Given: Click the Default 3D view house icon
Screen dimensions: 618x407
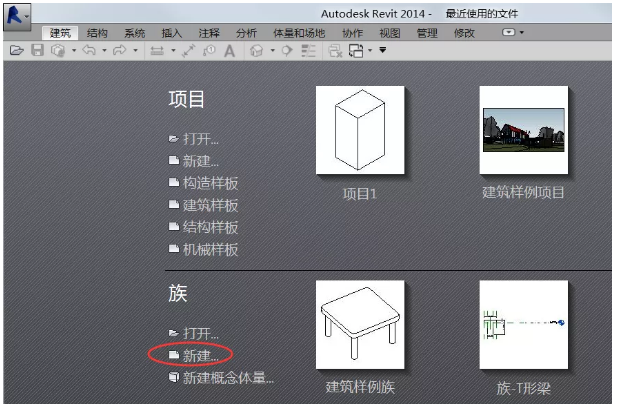Looking at the screenshot, I should pyautogui.click(x=257, y=50).
